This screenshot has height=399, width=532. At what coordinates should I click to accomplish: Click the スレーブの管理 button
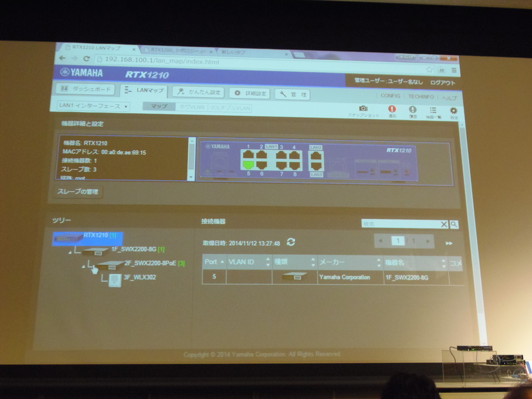point(78,192)
